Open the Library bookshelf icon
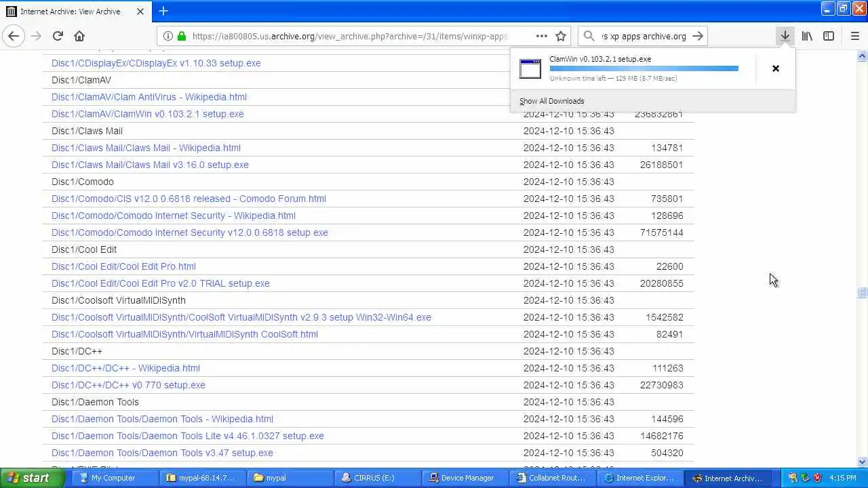The image size is (868, 488). (807, 36)
